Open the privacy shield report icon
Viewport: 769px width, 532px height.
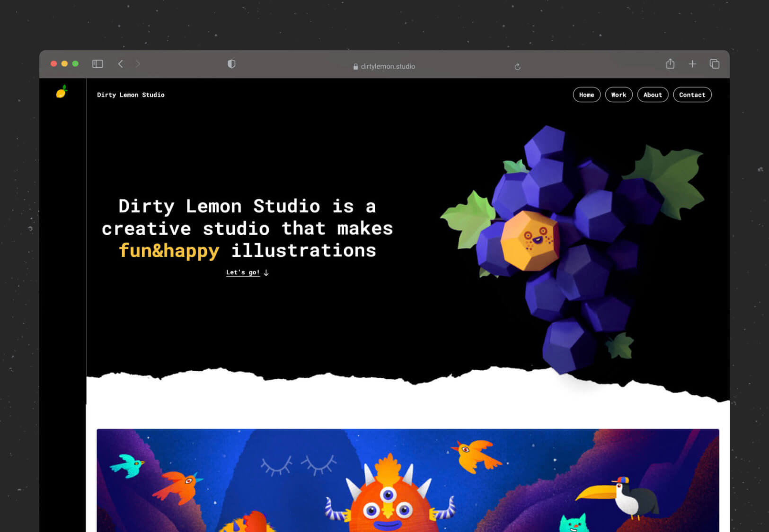231,64
